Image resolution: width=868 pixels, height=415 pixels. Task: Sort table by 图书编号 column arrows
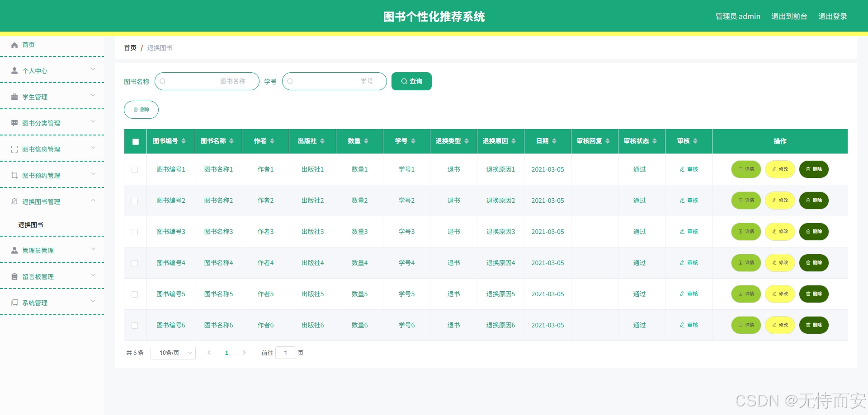click(x=184, y=141)
